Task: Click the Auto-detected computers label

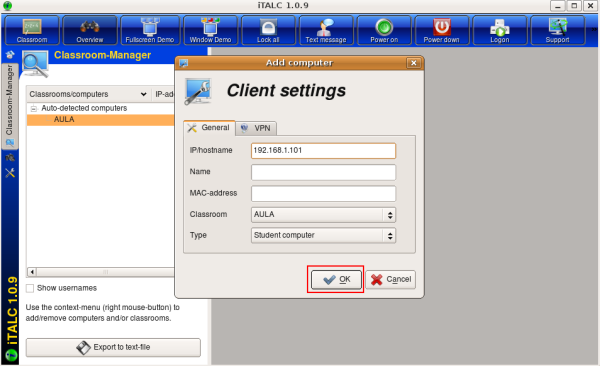Action: click(84, 108)
